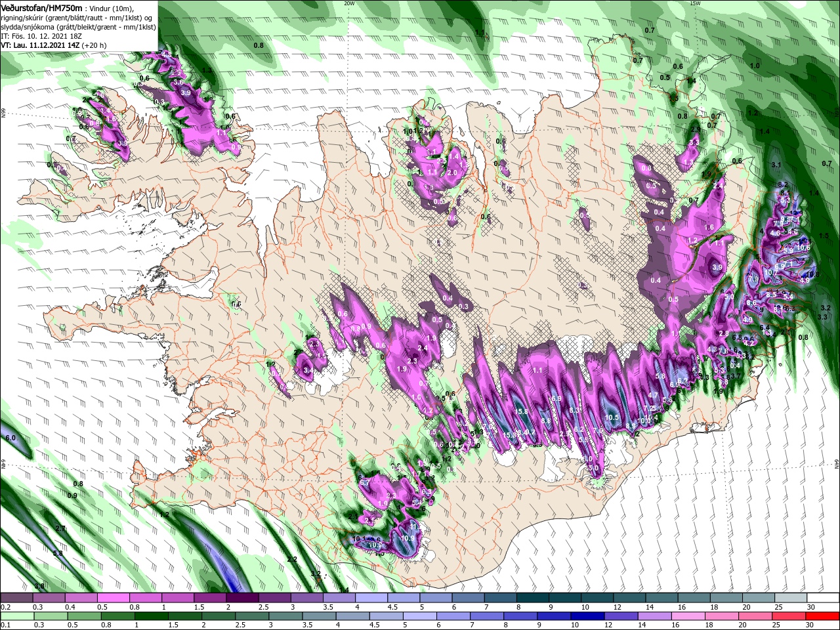Click the '(+20 h)' forecast offset text
The image size is (840, 630).
point(95,45)
